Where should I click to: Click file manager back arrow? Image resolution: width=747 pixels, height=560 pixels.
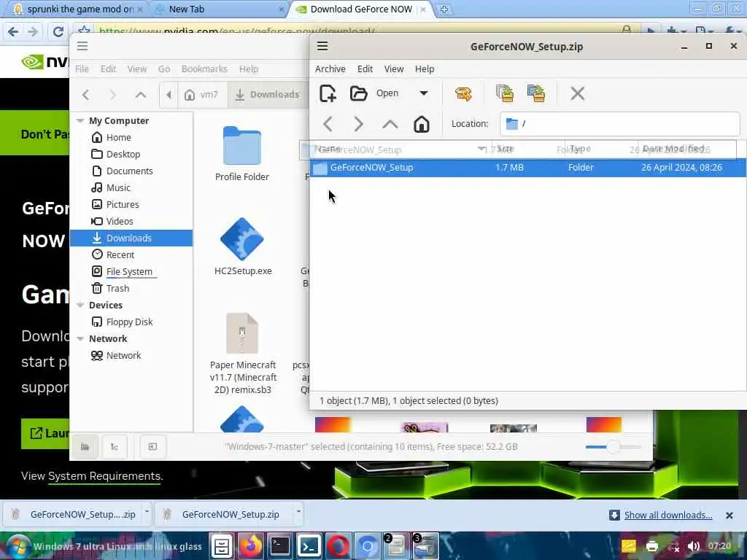tap(86, 95)
